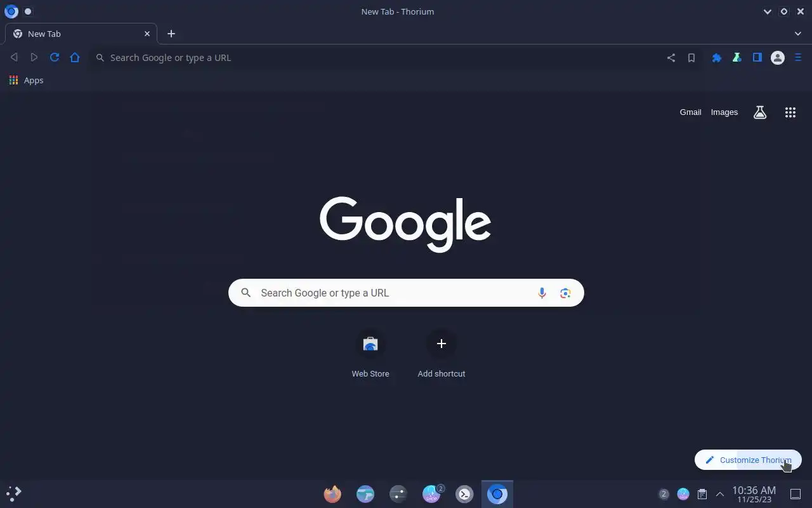Click the Share icon in address bar

pyautogui.click(x=671, y=58)
